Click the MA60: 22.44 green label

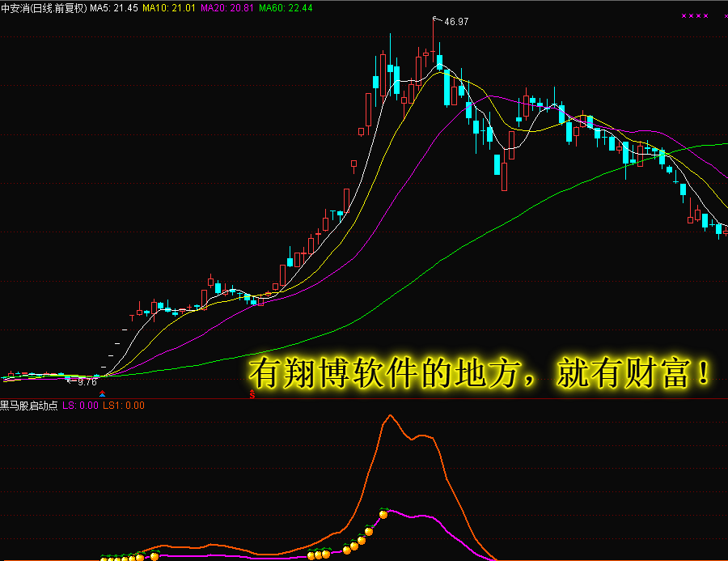(286, 8)
